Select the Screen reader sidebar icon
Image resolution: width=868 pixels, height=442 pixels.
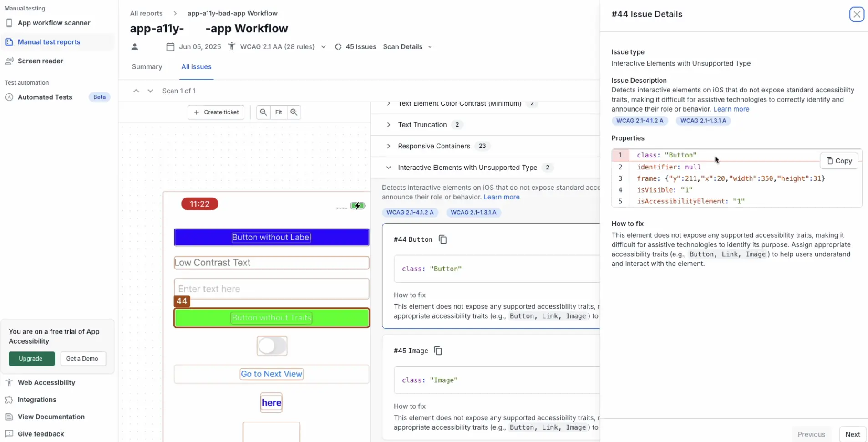[x=9, y=61]
